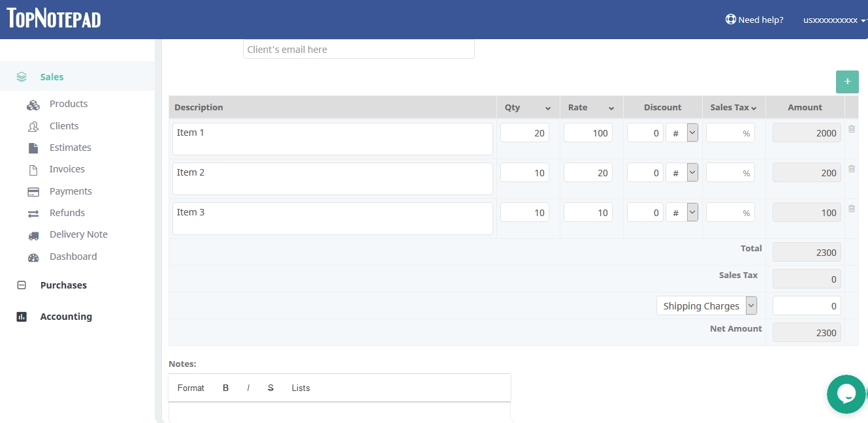This screenshot has height=423, width=868.
Task: Open the discount type selector for Item 2
Action: pos(691,172)
